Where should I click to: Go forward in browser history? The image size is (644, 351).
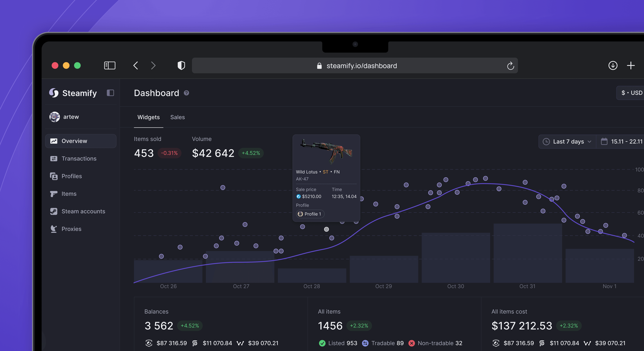click(x=153, y=66)
